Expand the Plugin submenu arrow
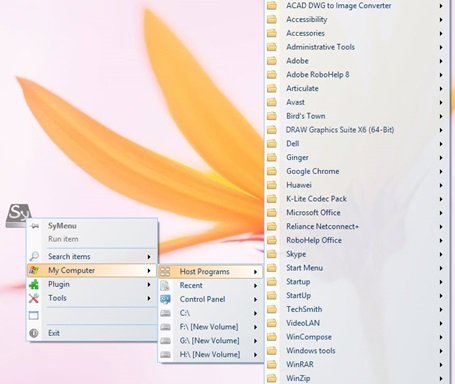The height and width of the screenshot is (384, 455). (149, 284)
